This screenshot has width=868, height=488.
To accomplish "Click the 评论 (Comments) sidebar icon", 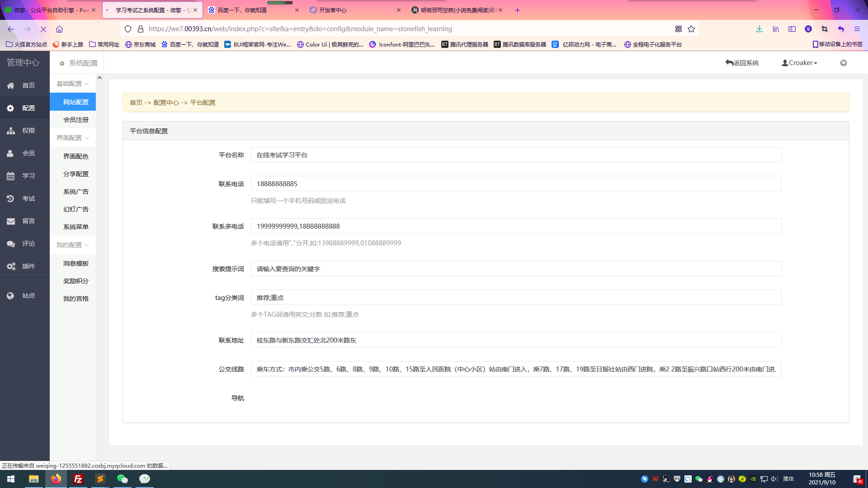I will coord(24,244).
